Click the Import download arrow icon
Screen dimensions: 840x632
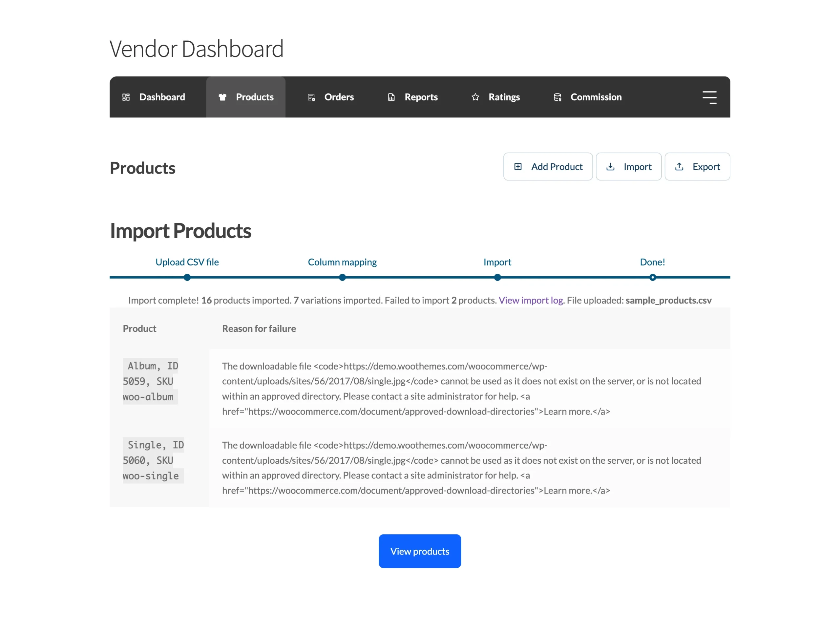[611, 167]
